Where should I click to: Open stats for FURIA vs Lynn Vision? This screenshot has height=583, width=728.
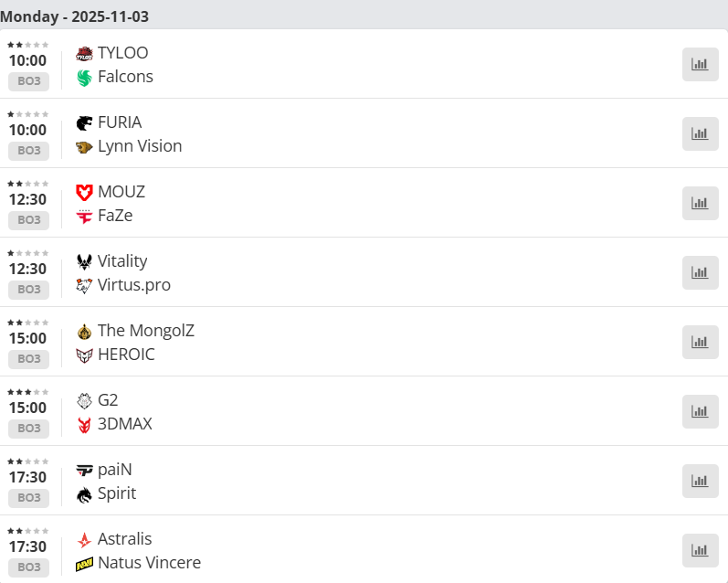[700, 133]
